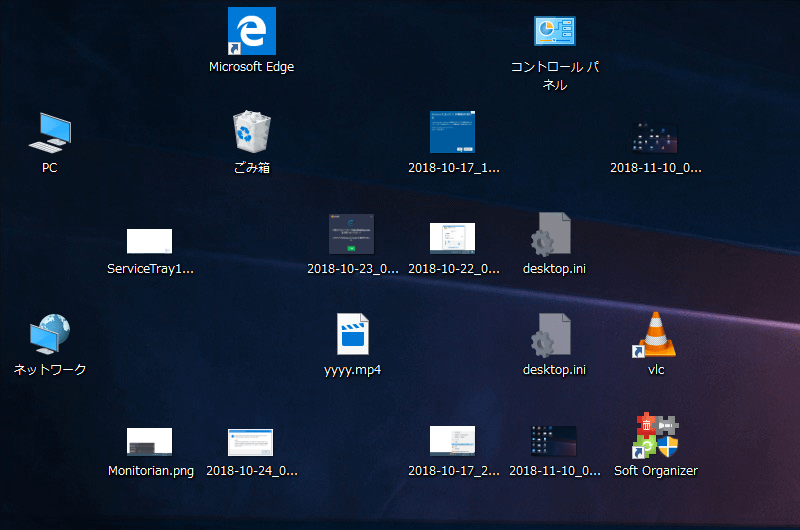This screenshot has width=800, height=530.
Task: Click the vlc cone shortcut
Action: coord(656,334)
